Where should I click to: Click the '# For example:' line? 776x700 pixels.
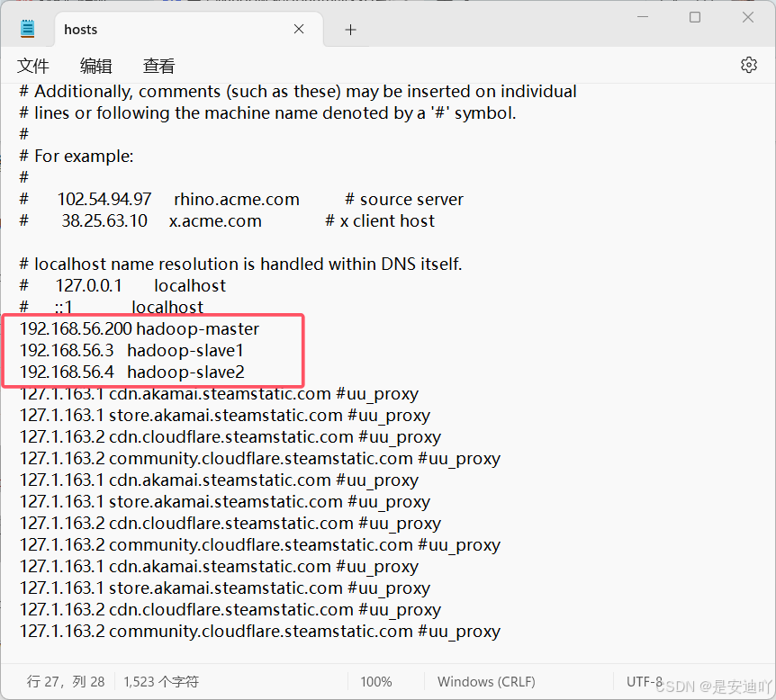[x=77, y=157]
